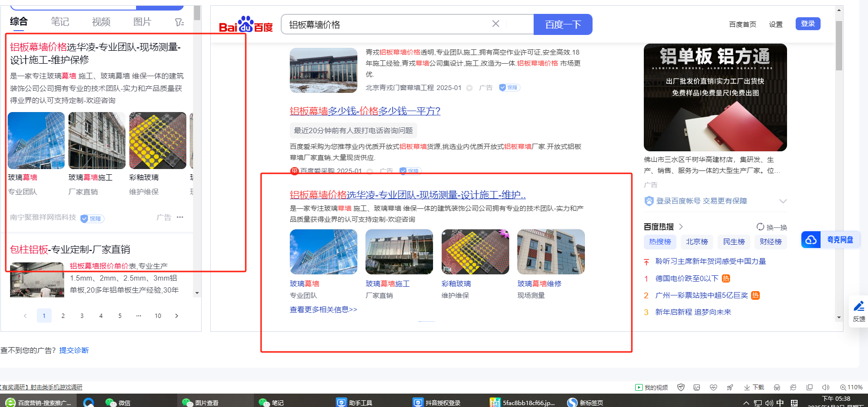
Task: Select the 财经榜 tab
Action: coord(771,242)
